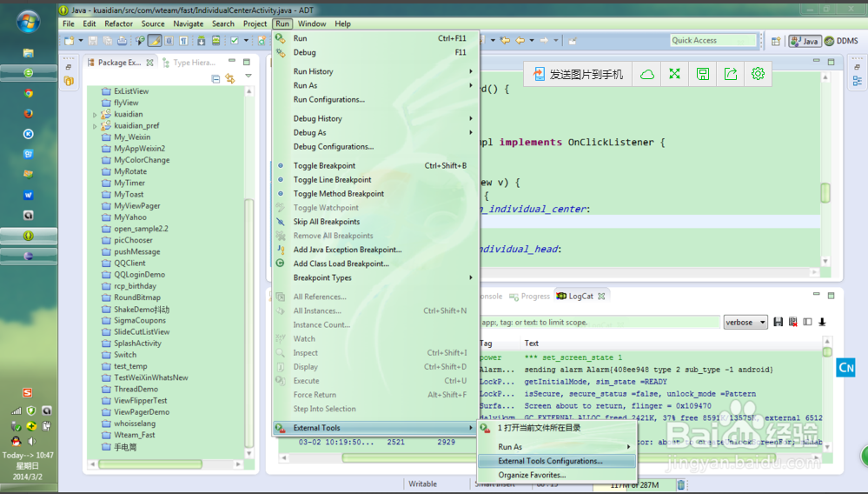Choose Organize Favorites... entry
The height and width of the screenshot is (494, 868).
coord(557,475)
